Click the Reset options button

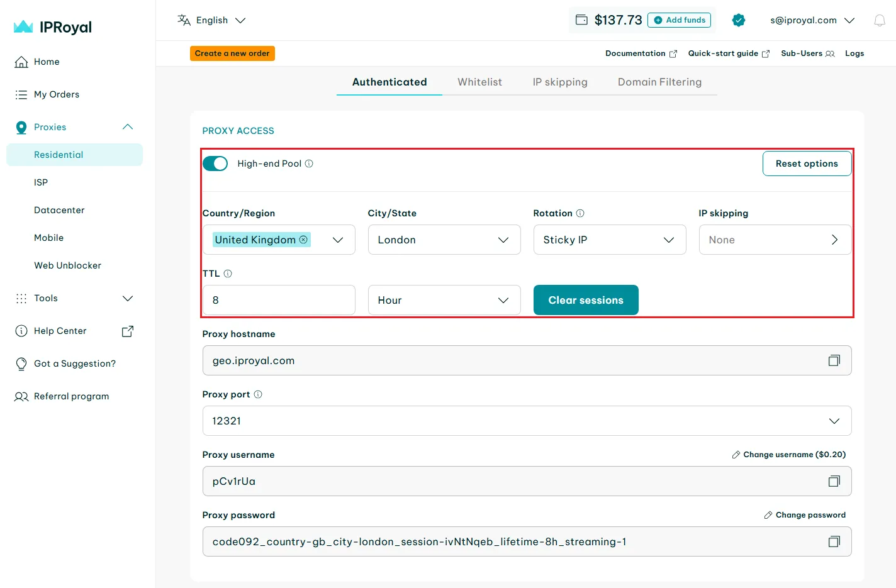point(807,164)
